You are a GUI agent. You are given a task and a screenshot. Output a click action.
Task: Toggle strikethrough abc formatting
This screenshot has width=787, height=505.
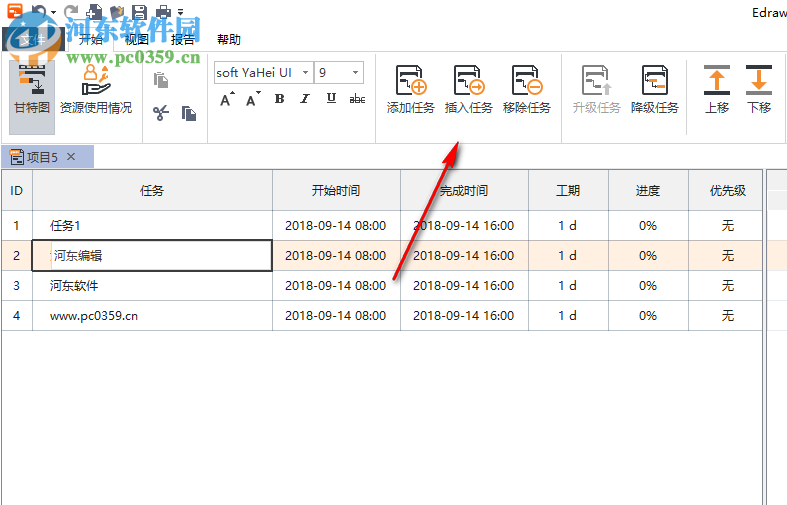pyautogui.click(x=357, y=99)
